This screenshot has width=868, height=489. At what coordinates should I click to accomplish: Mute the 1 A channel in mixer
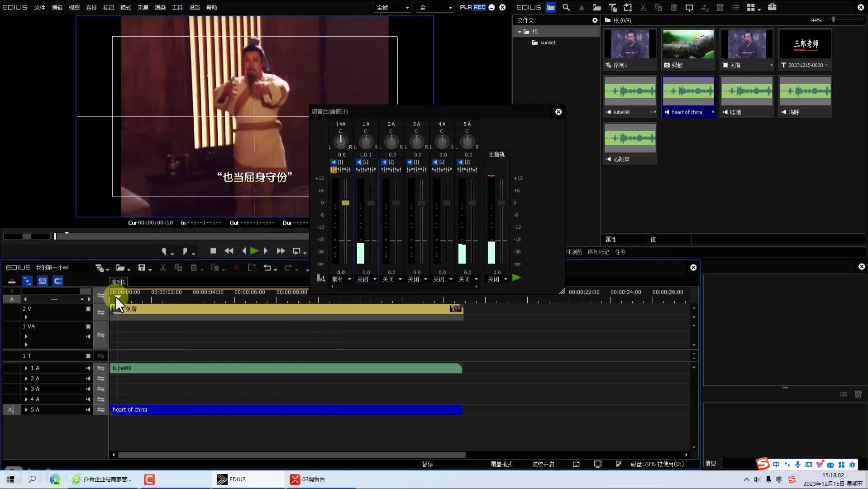[x=359, y=162]
